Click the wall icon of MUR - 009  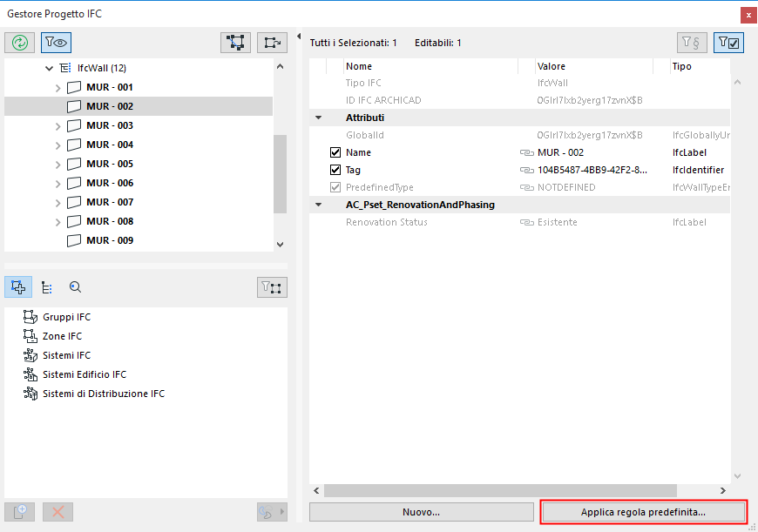tap(74, 240)
